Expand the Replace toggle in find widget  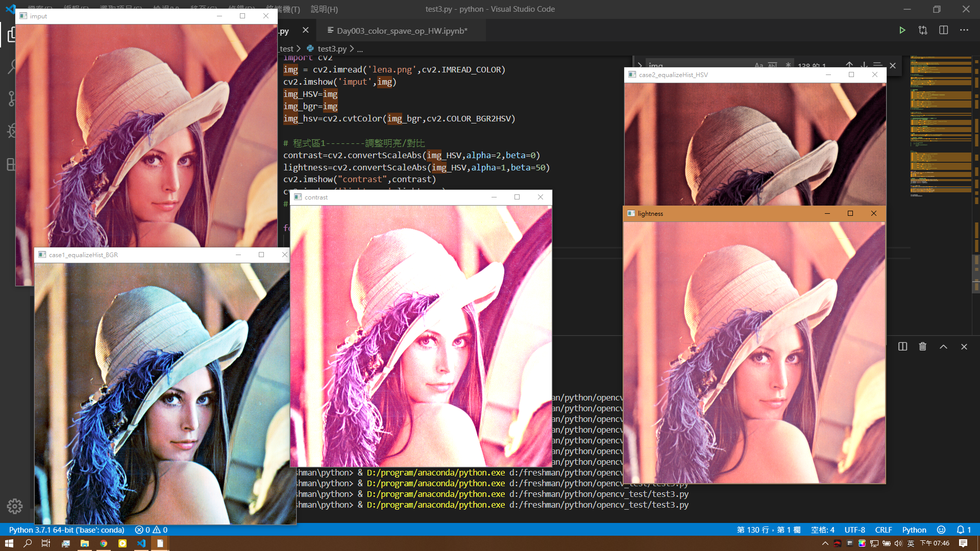[640, 65]
